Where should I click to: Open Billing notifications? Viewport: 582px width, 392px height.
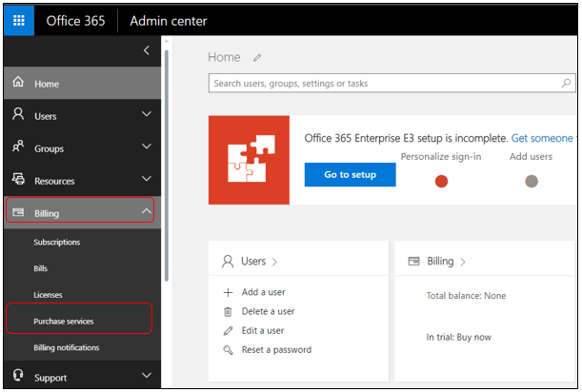click(67, 347)
